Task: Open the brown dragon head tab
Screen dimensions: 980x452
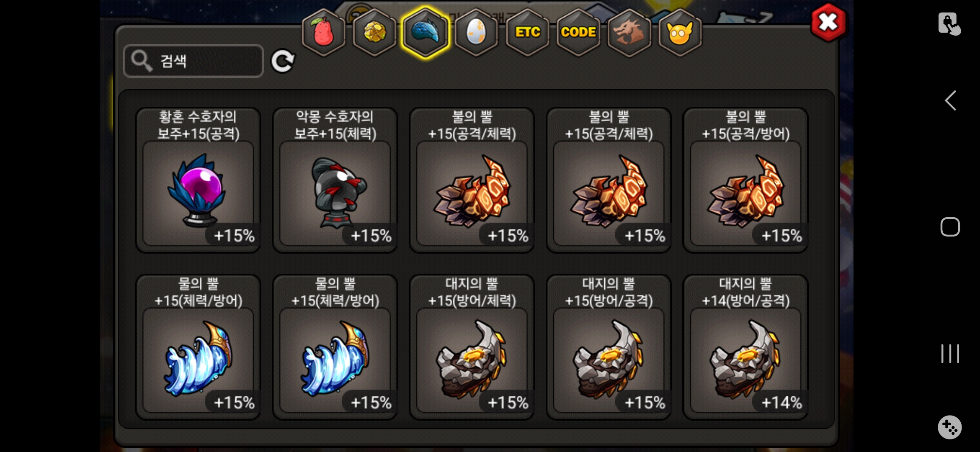Action: click(x=629, y=33)
